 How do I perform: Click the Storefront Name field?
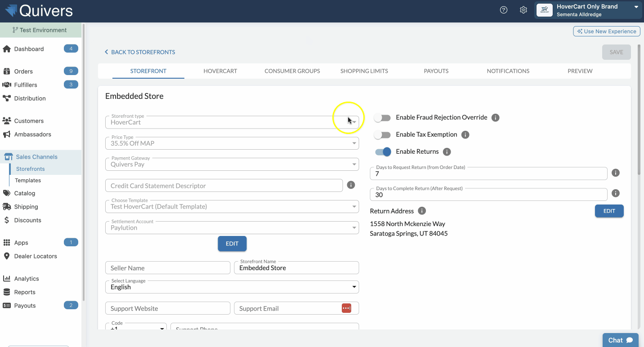tap(296, 267)
